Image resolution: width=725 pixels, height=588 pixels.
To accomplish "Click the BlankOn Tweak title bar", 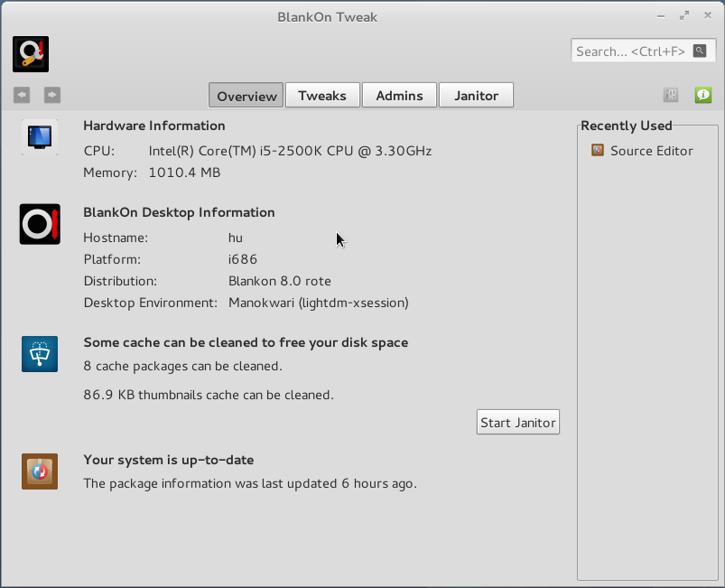I will tap(327, 15).
